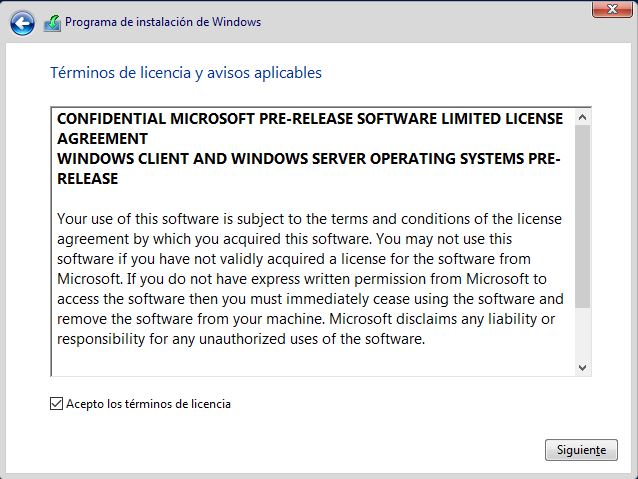Screen dimensions: 638x479
Task: Click the "Programa de instalación de Windows" title
Action: pos(163,22)
